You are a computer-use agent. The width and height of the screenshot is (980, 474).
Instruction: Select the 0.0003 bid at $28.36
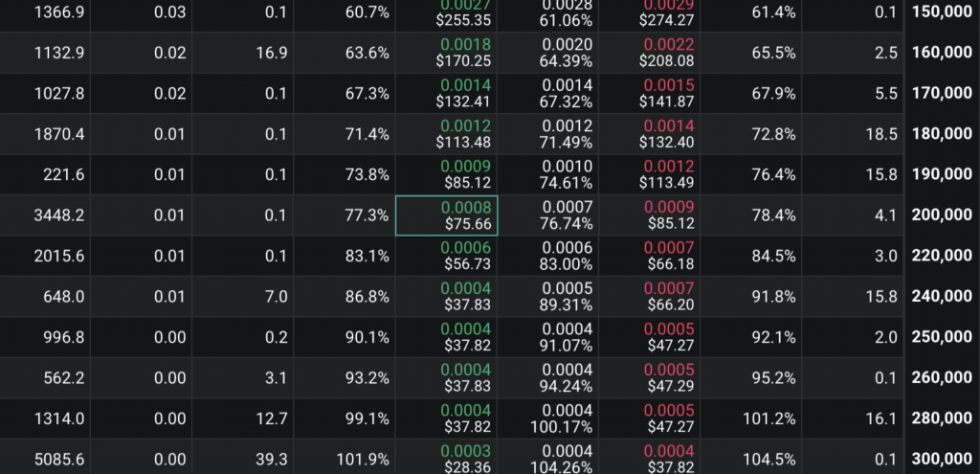point(446,459)
